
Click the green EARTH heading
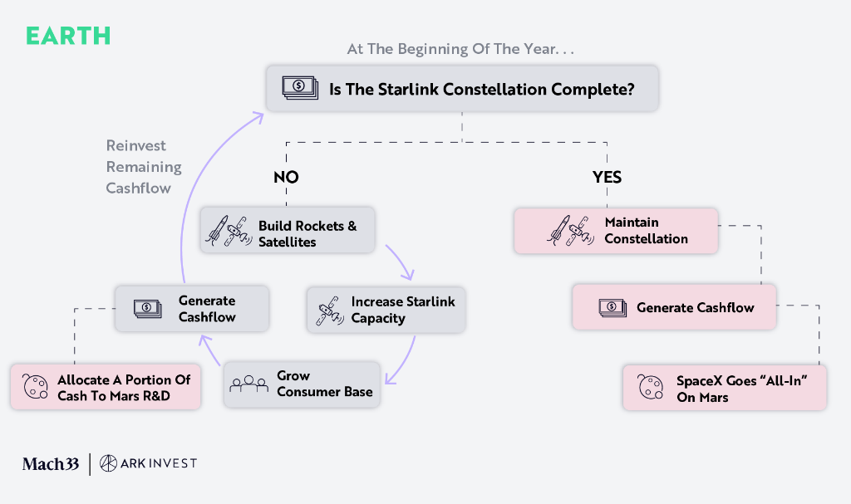(x=68, y=35)
